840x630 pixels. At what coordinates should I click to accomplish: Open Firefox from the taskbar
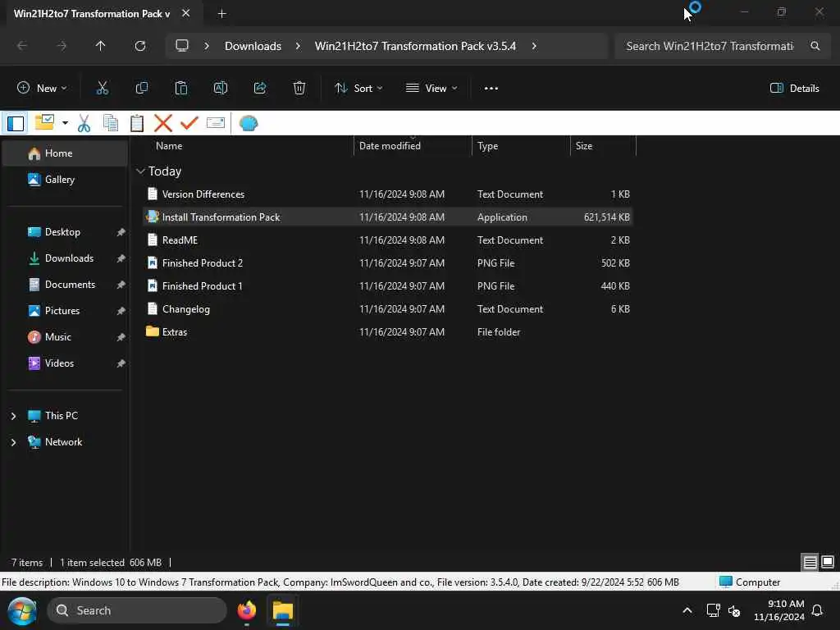click(246, 610)
